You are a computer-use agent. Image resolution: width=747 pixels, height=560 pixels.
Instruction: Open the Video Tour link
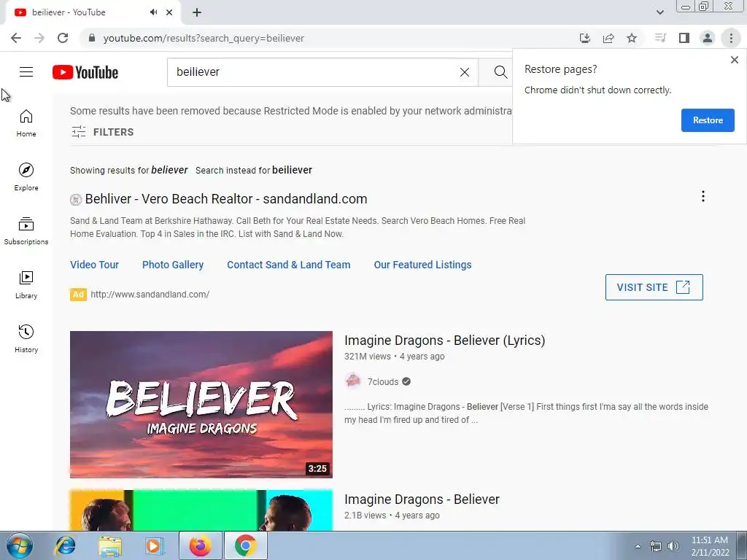click(94, 265)
